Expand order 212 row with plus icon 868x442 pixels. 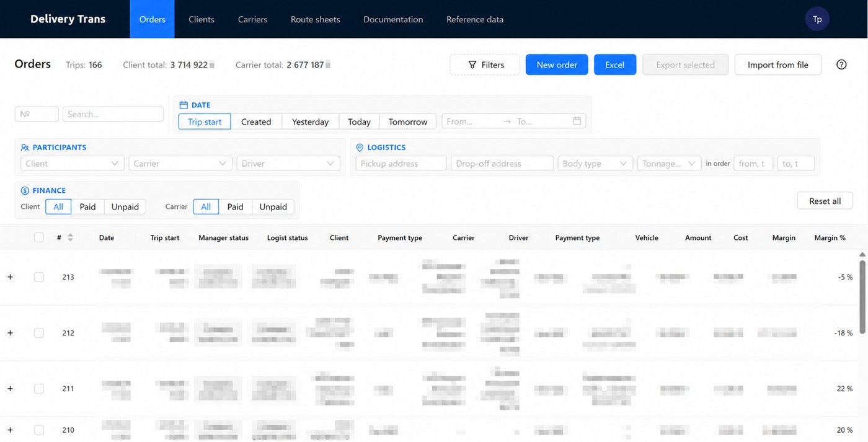(10, 333)
